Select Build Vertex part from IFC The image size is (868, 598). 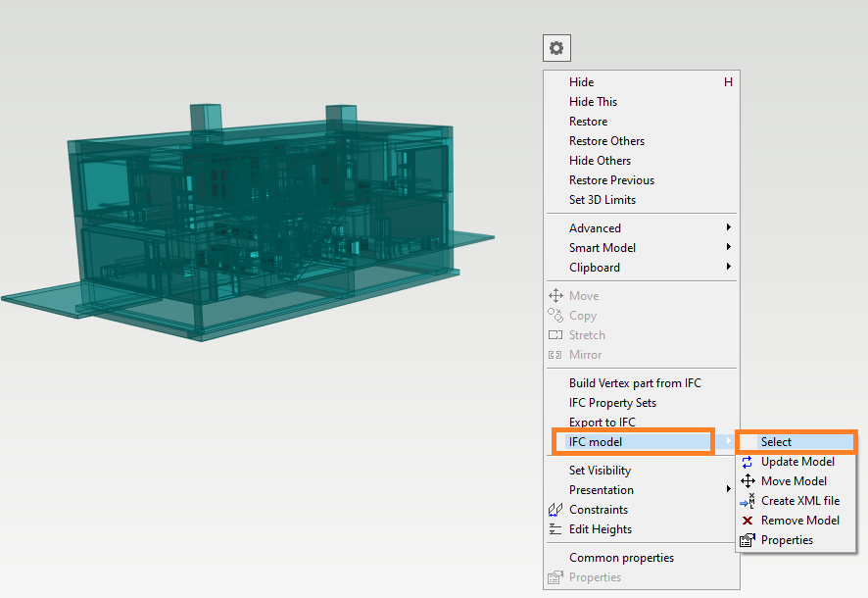point(635,383)
